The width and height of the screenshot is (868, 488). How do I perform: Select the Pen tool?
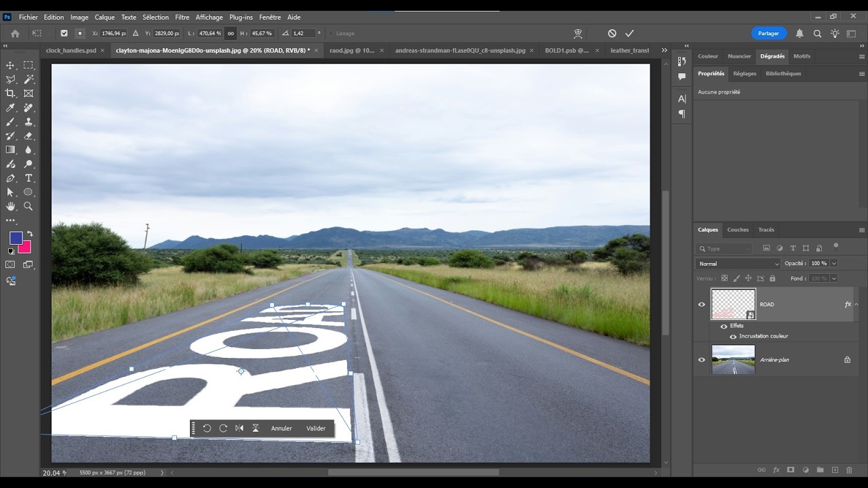pyautogui.click(x=10, y=178)
